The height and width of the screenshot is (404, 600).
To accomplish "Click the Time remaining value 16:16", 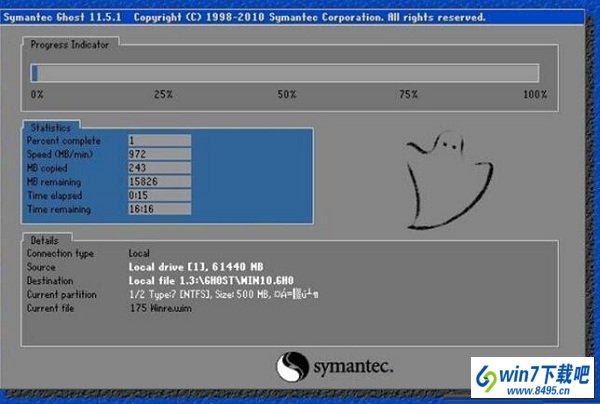I will [x=160, y=209].
